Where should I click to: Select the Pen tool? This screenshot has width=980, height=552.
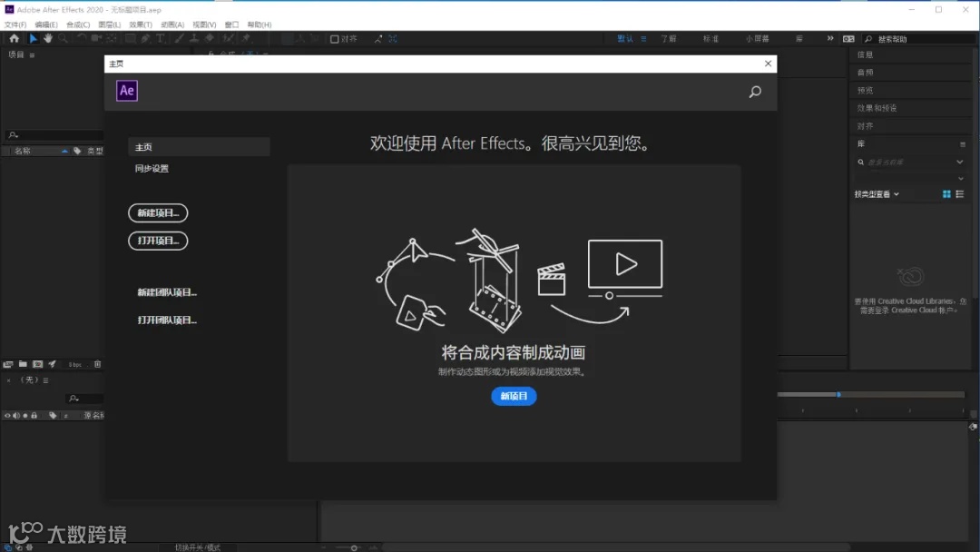point(145,38)
